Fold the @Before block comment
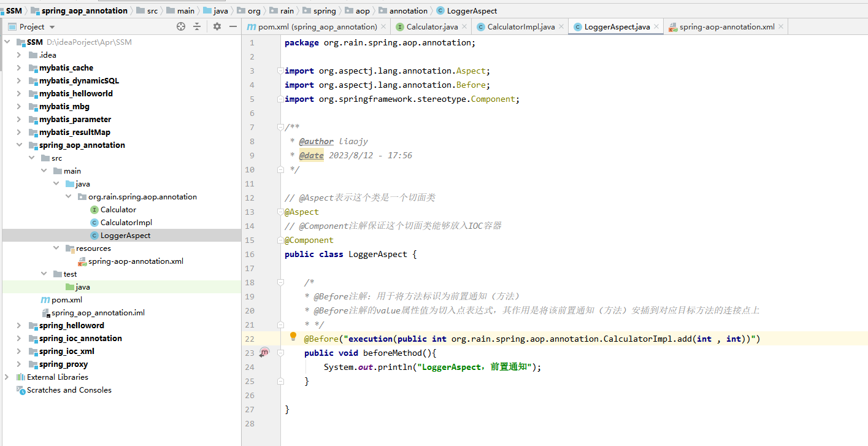This screenshot has width=868, height=446. [x=280, y=282]
